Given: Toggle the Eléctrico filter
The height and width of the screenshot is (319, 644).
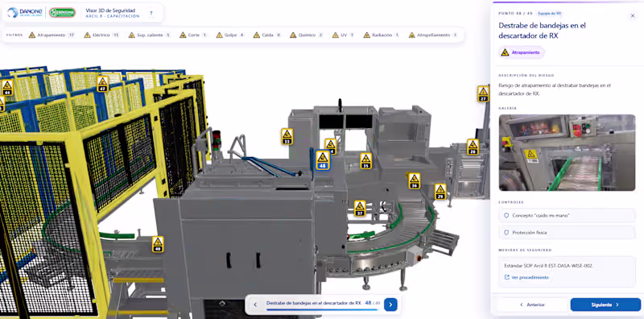Looking at the screenshot, I should tap(102, 35).
